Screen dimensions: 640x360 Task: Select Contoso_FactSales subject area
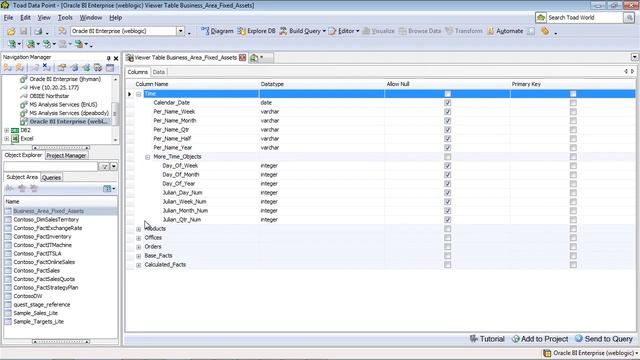point(37,271)
